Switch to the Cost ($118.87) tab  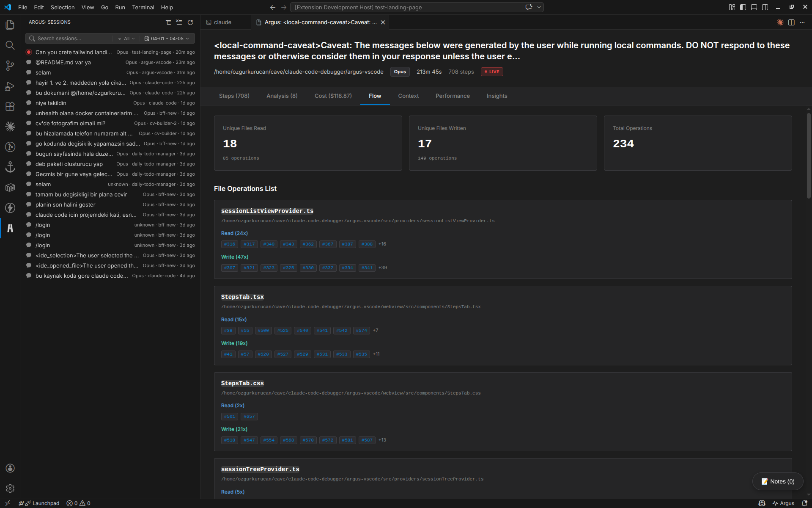(333, 96)
